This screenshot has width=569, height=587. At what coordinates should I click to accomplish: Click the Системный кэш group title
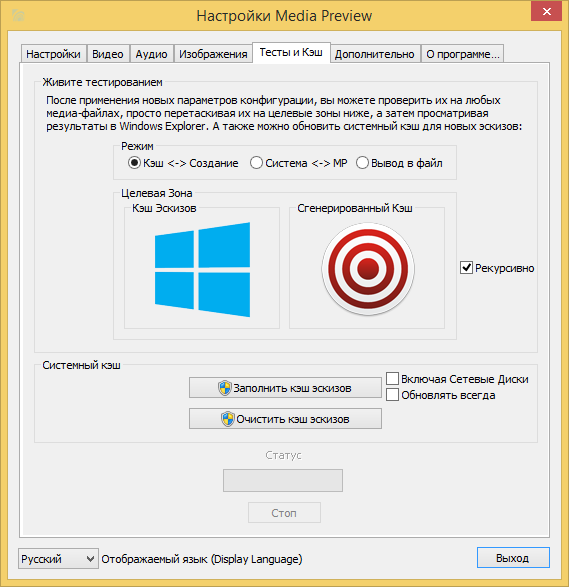click(x=81, y=365)
